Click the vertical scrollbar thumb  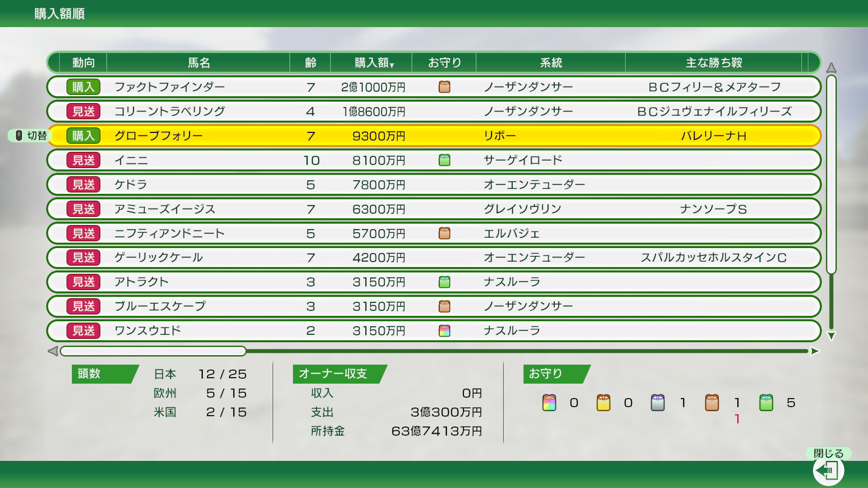831,174
